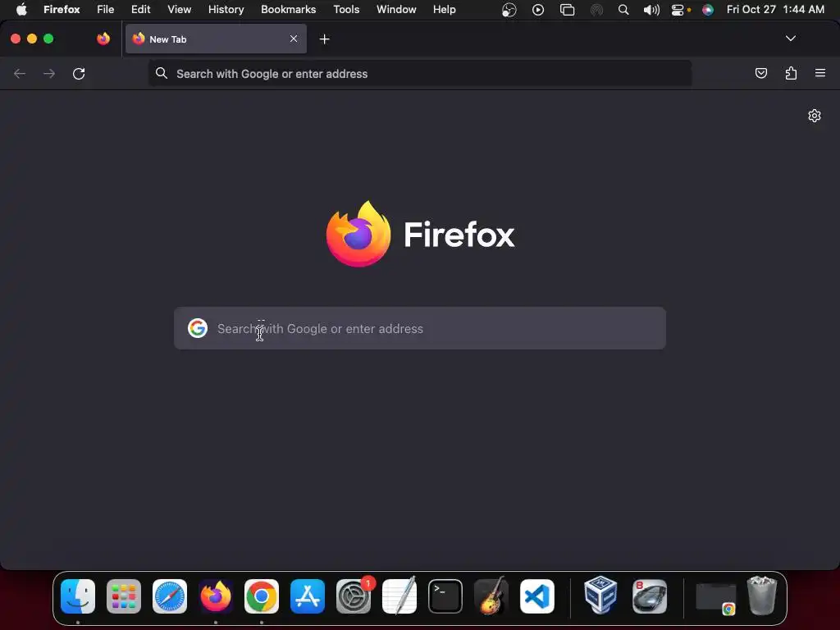This screenshot has width=840, height=630.
Task: Open the Tools menu
Action: click(x=346, y=9)
